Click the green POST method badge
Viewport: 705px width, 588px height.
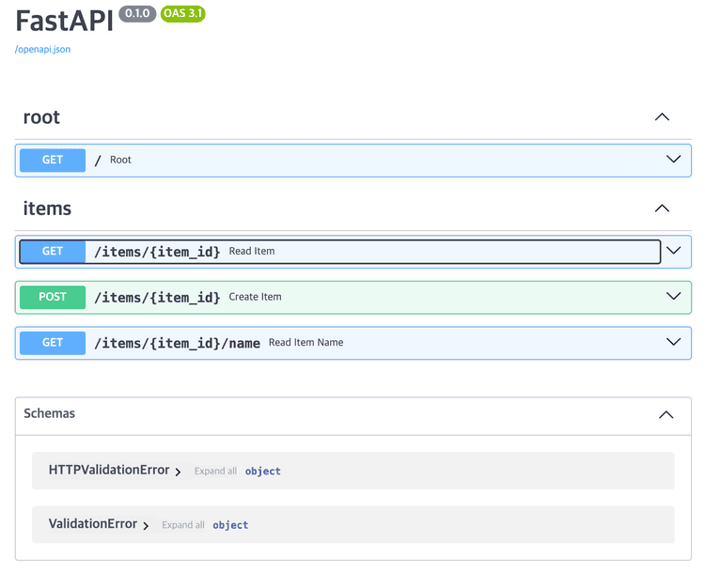click(53, 297)
